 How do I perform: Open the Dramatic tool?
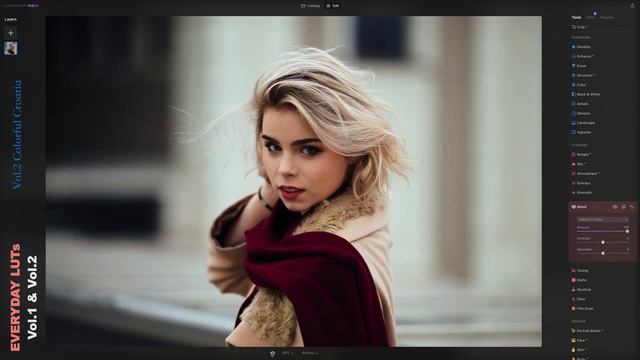(582, 193)
